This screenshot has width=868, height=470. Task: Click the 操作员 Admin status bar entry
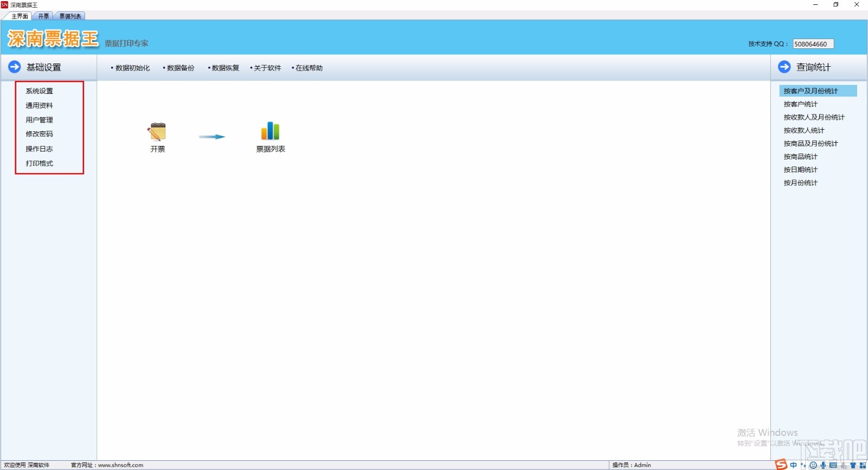pyautogui.click(x=631, y=465)
